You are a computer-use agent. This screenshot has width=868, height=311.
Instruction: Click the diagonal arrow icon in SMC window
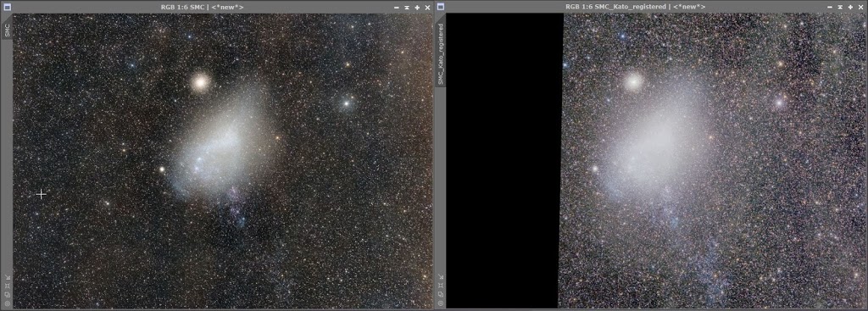[7, 277]
